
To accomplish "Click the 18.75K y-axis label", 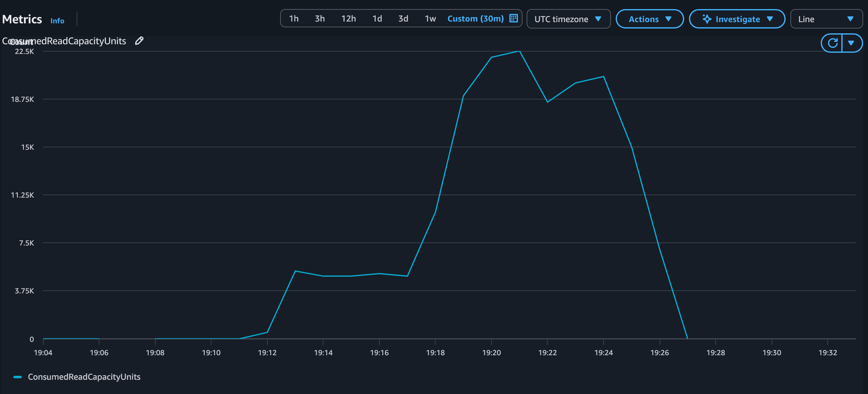I will [x=22, y=99].
